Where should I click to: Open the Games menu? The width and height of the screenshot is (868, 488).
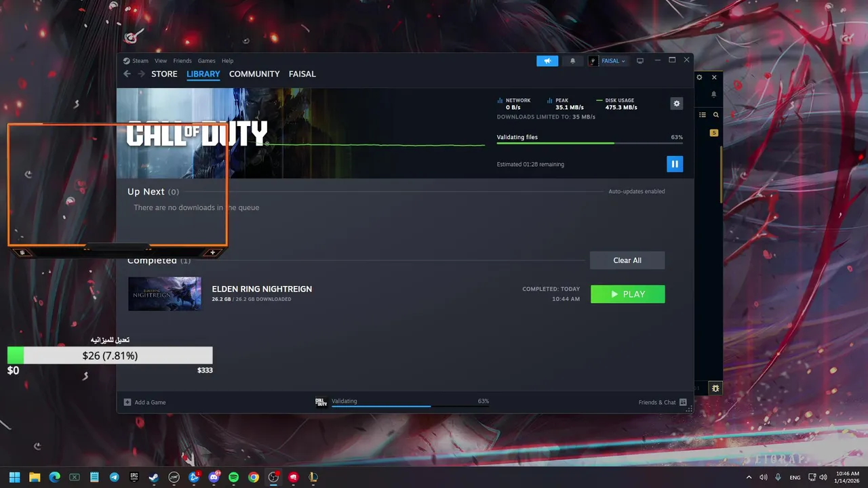[x=207, y=61]
